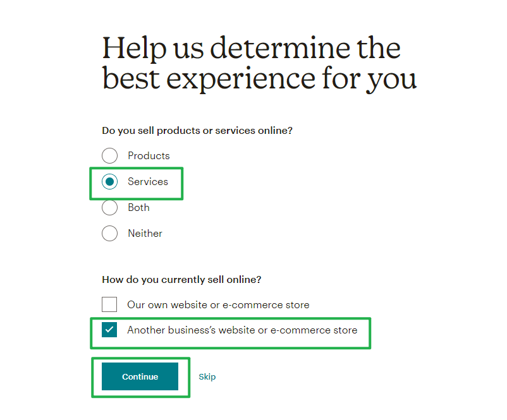Click 'Do you sell products or services online?' question
507x420 pixels.
click(x=197, y=131)
